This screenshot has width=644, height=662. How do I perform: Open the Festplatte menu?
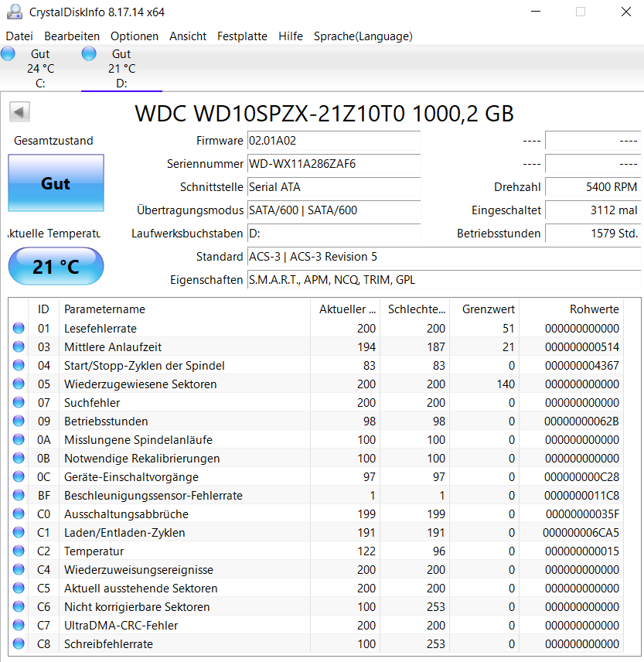(x=241, y=36)
